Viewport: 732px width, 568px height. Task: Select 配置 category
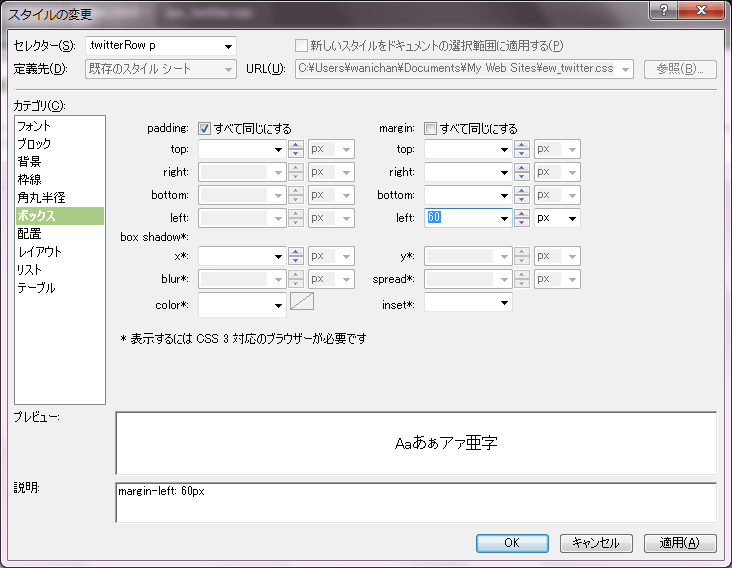(x=60, y=234)
